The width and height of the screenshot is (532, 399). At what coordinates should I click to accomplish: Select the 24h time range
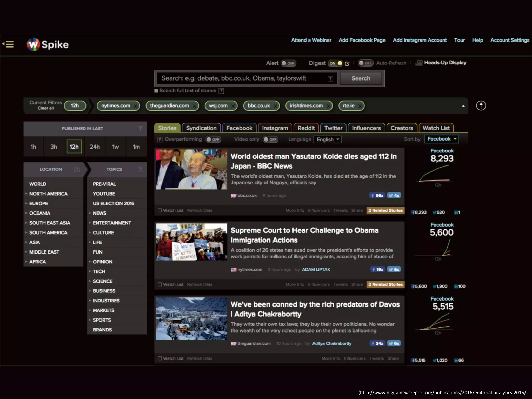95,147
